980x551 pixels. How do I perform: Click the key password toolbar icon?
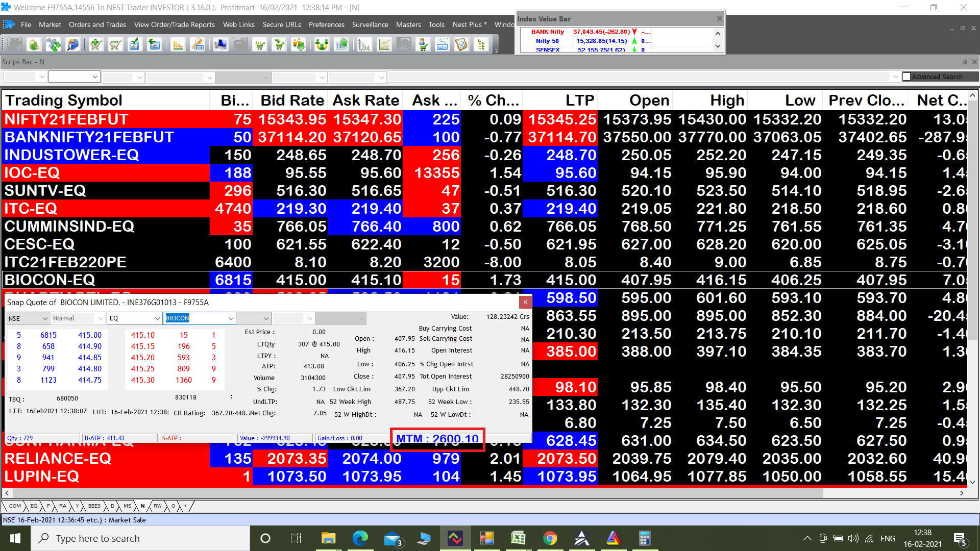pos(198,45)
